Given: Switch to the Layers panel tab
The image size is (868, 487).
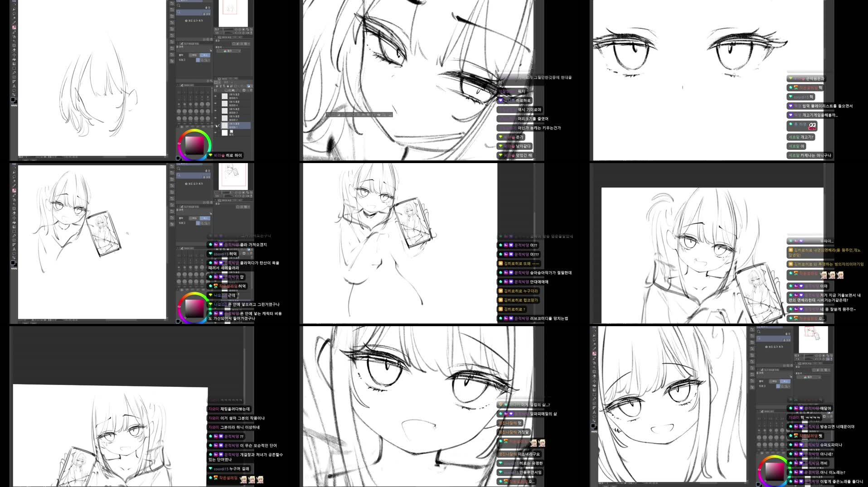Looking at the screenshot, I should (223, 79).
